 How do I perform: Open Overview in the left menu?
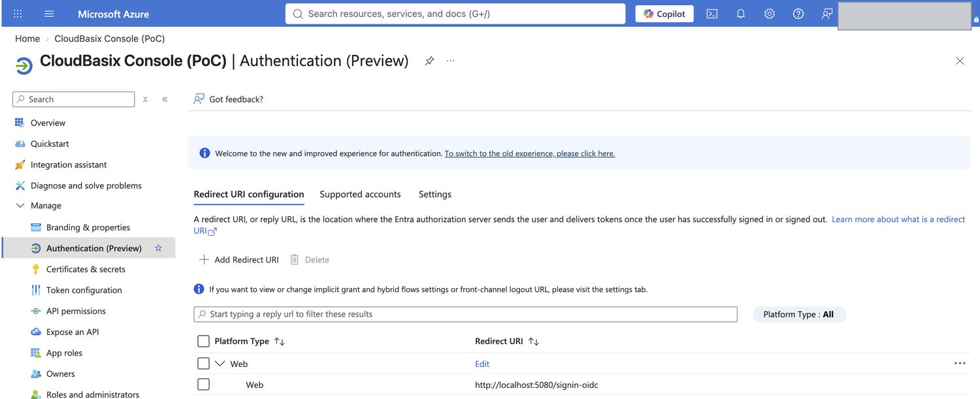(x=48, y=123)
